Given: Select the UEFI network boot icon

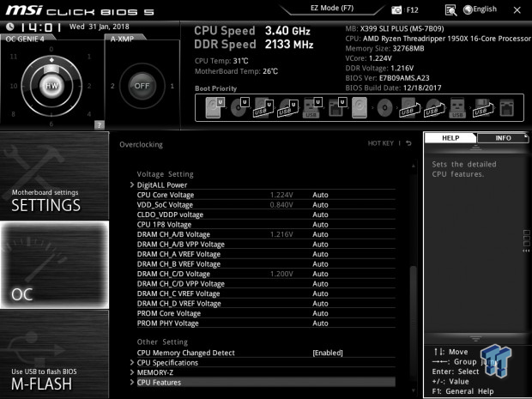Looking at the screenshot, I should click(x=337, y=107).
